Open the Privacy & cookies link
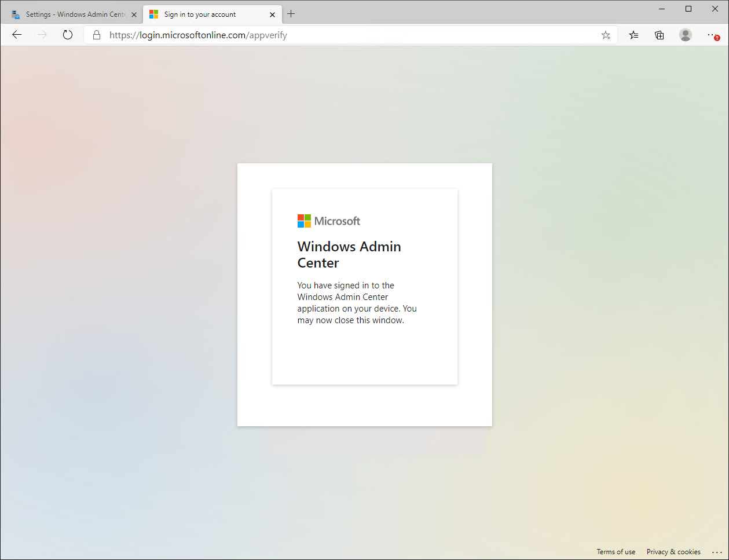Image resolution: width=729 pixels, height=560 pixels. (673, 552)
